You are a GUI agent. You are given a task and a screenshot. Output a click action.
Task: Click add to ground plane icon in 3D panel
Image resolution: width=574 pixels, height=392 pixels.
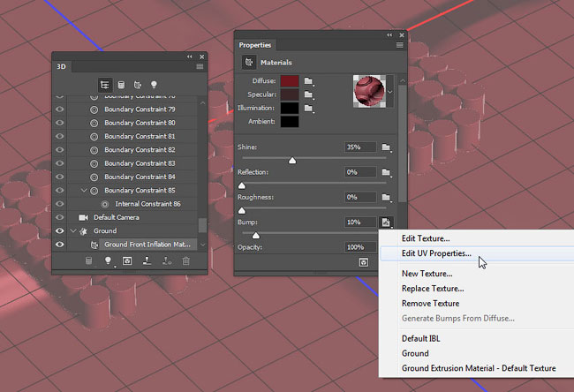pos(147,260)
